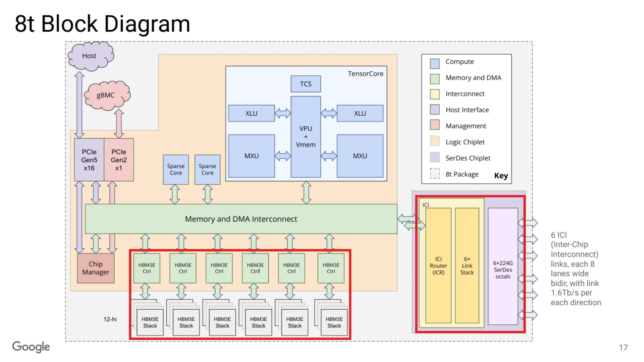Image resolution: width=644 pixels, height=362 pixels.
Task: Click the Chip Manager block
Action: point(96,268)
